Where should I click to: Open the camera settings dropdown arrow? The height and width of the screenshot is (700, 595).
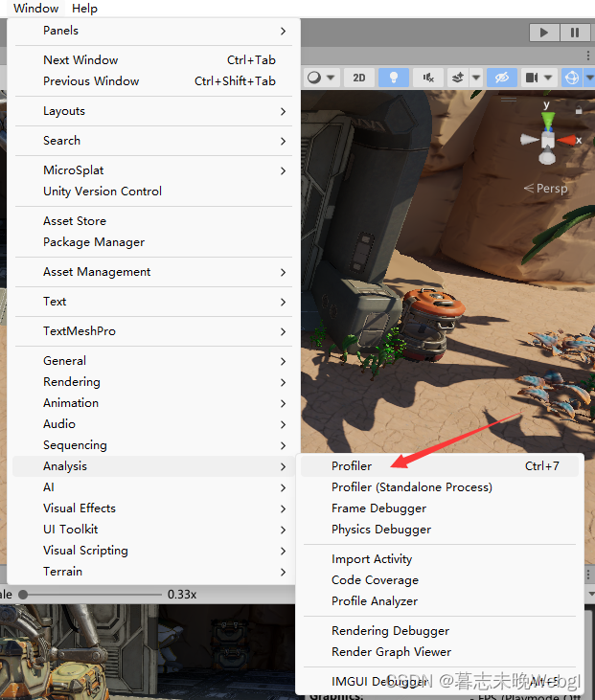click(549, 78)
